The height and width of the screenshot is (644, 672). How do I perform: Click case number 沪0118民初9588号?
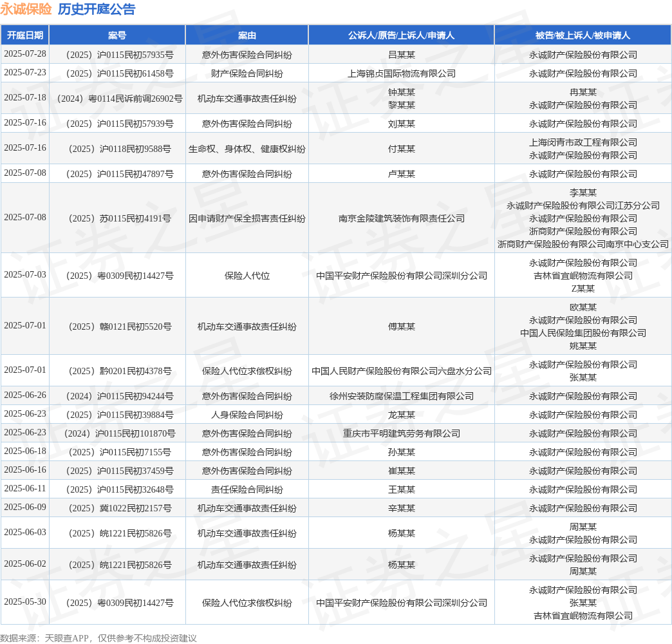(x=120, y=149)
